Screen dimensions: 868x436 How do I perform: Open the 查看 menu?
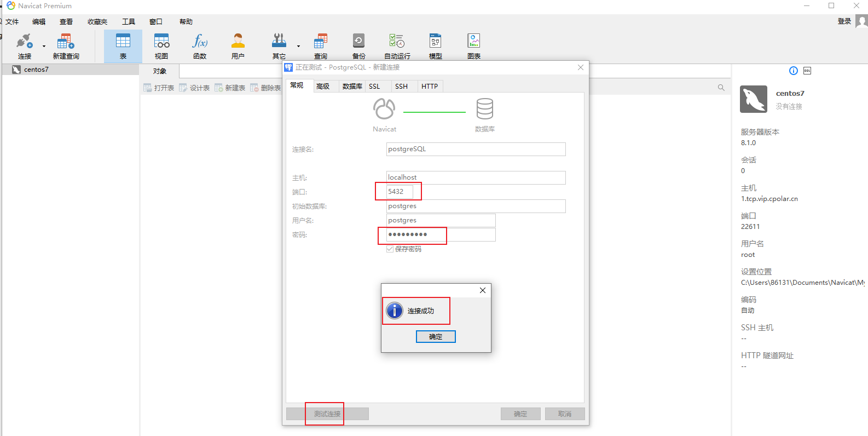point(66,22)
